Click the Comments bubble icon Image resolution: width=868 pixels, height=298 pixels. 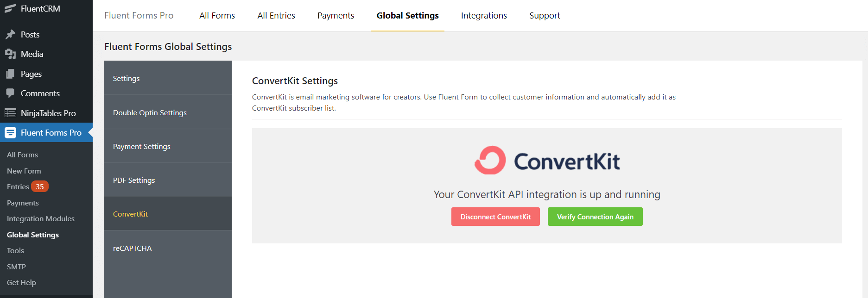click(x=10, y=93)
